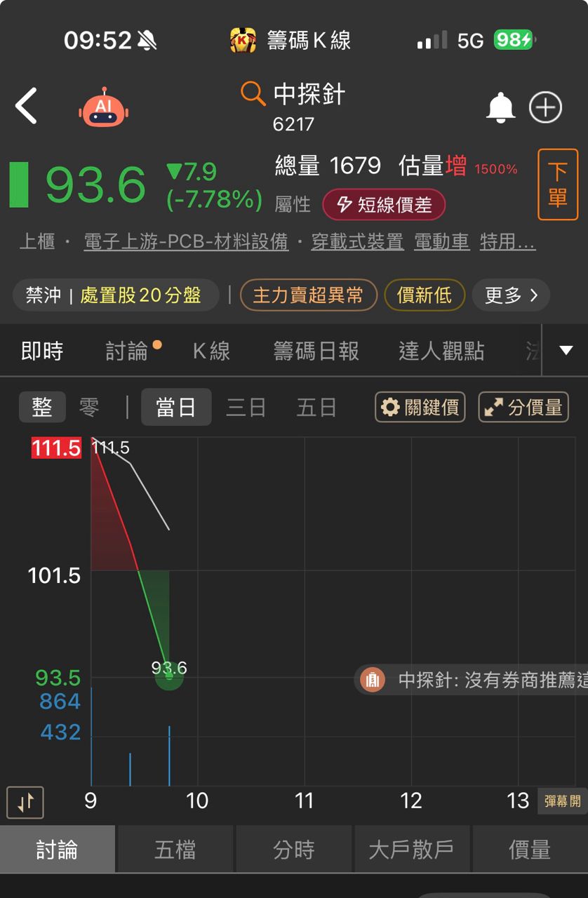Screen dimensions: 588x898
Task: Select 零 odd-lot toggle
Action: [89, 407]
